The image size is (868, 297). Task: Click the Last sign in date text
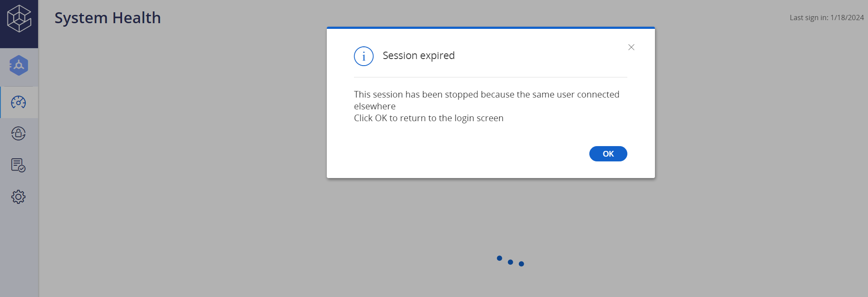pos(826,17)
